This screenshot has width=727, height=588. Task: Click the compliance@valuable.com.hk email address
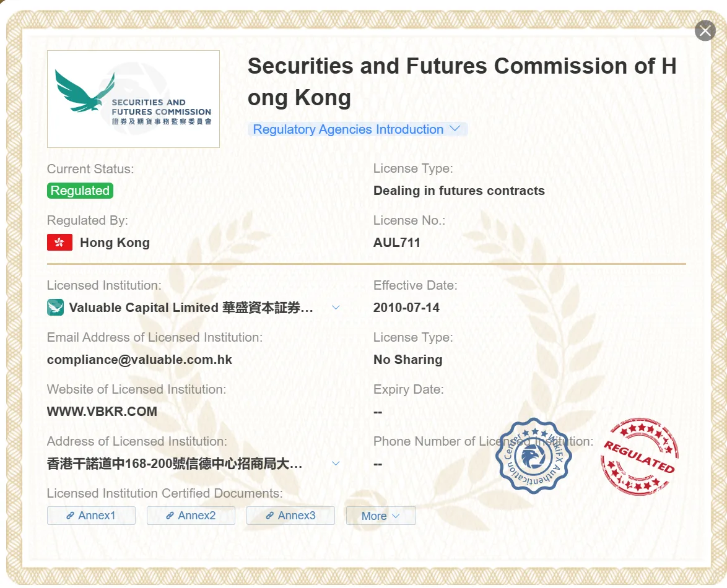tap(139, 360)
